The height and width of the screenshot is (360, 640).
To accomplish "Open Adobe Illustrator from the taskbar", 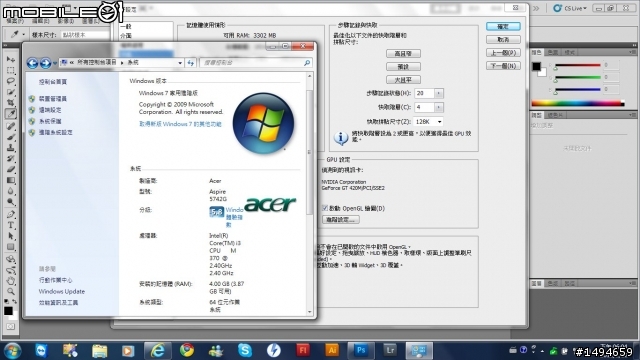I will pos(332,350).
